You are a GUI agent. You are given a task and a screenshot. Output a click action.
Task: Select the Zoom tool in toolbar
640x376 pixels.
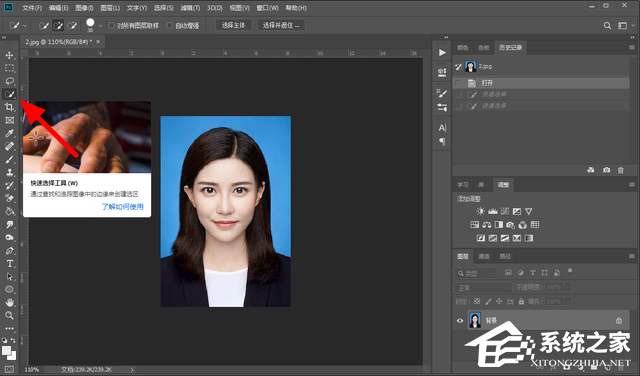click(9, 315)
